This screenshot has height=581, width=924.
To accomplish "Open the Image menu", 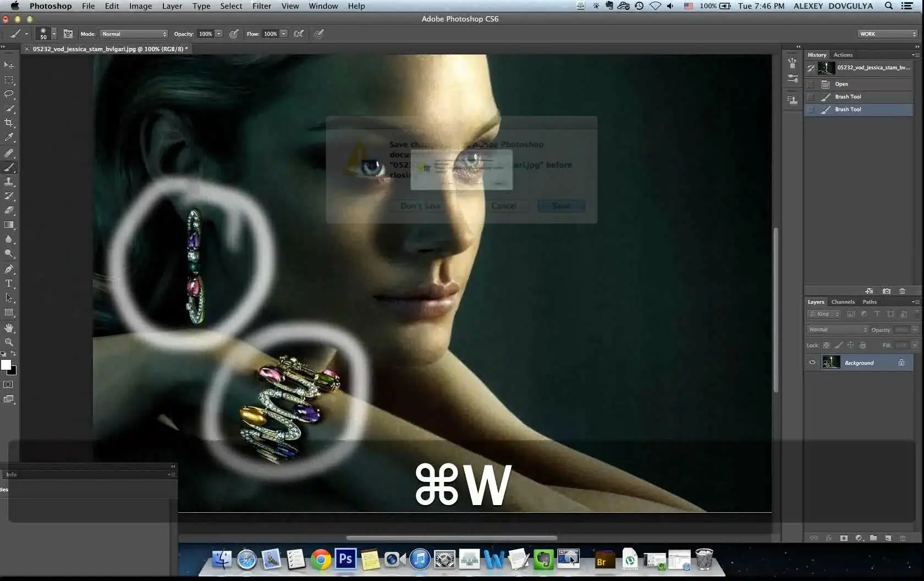I will (140, 6).
